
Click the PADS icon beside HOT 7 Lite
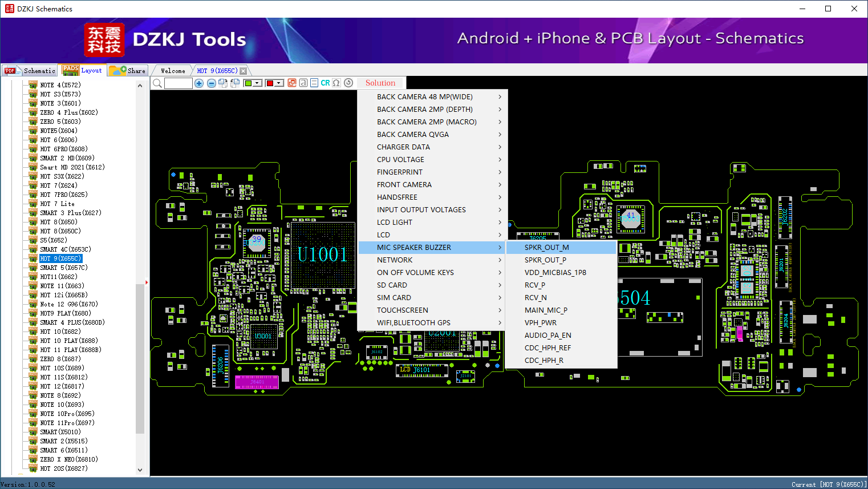click(x=33, y=204)
